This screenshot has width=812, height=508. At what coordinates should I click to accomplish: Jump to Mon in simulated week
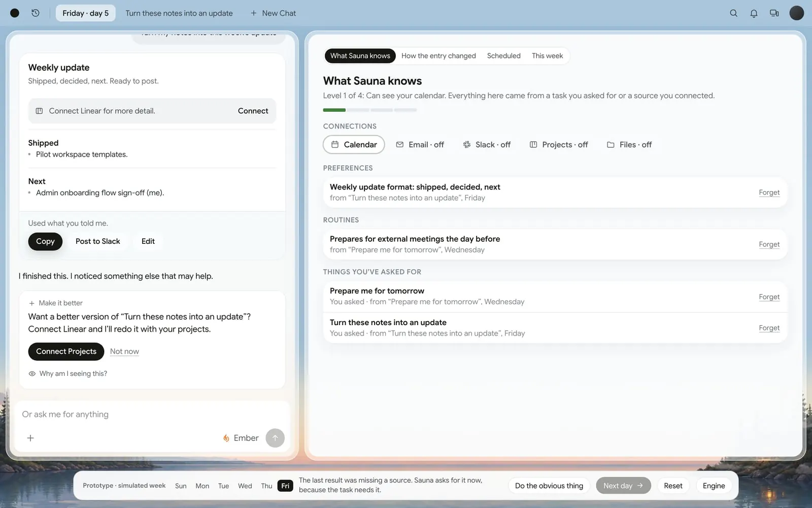(x=202, y=486)
